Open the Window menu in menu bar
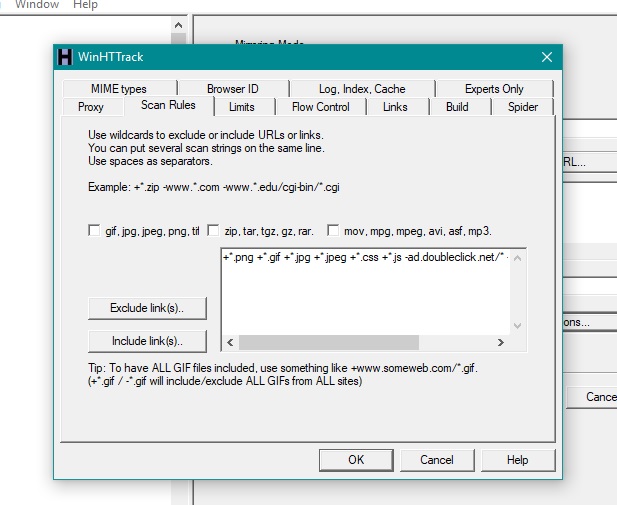 (36, 5)
